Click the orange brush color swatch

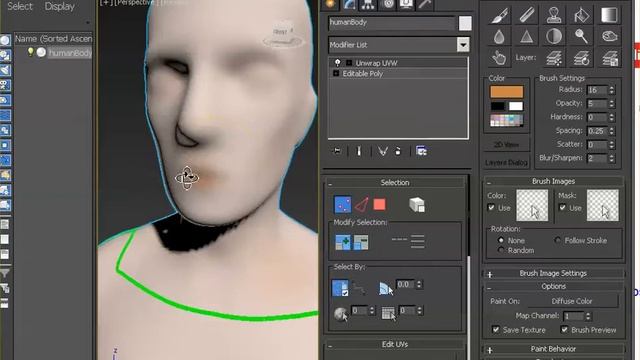507,91
